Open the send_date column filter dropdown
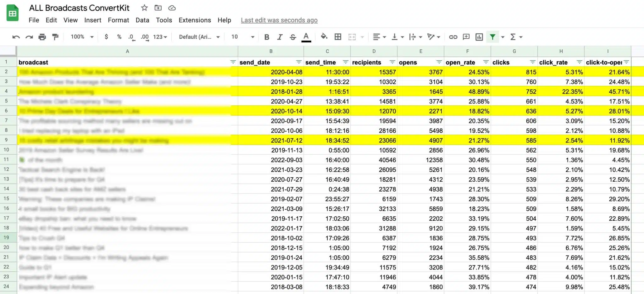Viewport: 644px width, 294px height. click(298, 62)
